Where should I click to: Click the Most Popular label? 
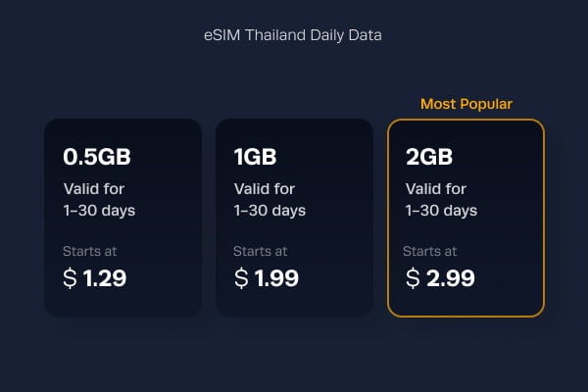[x=466, y=104]
